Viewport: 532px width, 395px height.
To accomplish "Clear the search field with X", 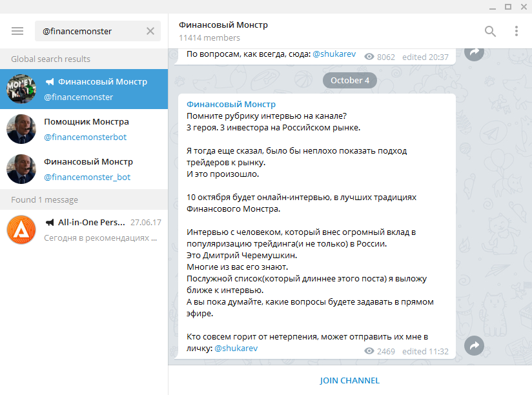I will click(150, 31).
